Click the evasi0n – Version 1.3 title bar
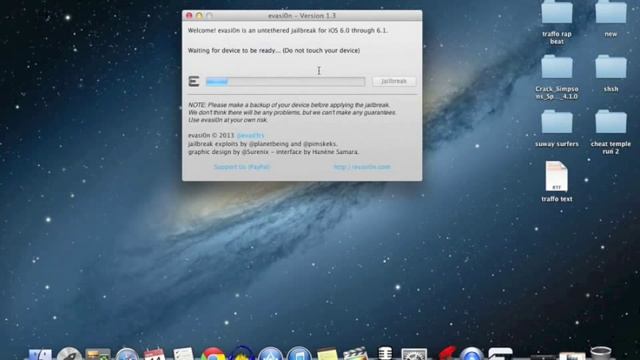 click(x=302, y=16)
